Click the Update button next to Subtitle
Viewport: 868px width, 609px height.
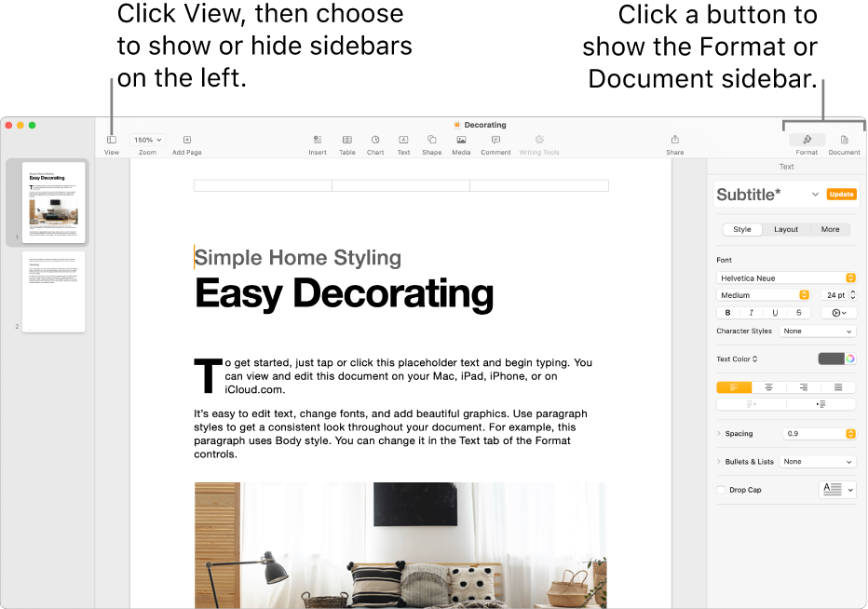click(x=841, y=194)
